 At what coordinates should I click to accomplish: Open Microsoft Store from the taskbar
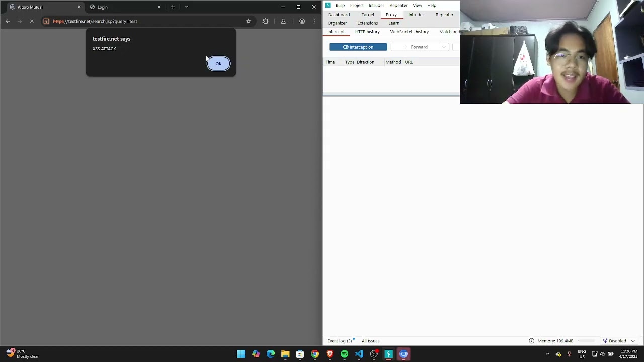coord(300,354)
